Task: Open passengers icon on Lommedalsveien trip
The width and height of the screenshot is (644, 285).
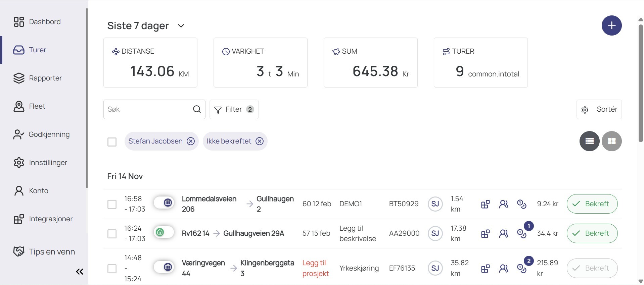Action: click(x=503, y=204)
